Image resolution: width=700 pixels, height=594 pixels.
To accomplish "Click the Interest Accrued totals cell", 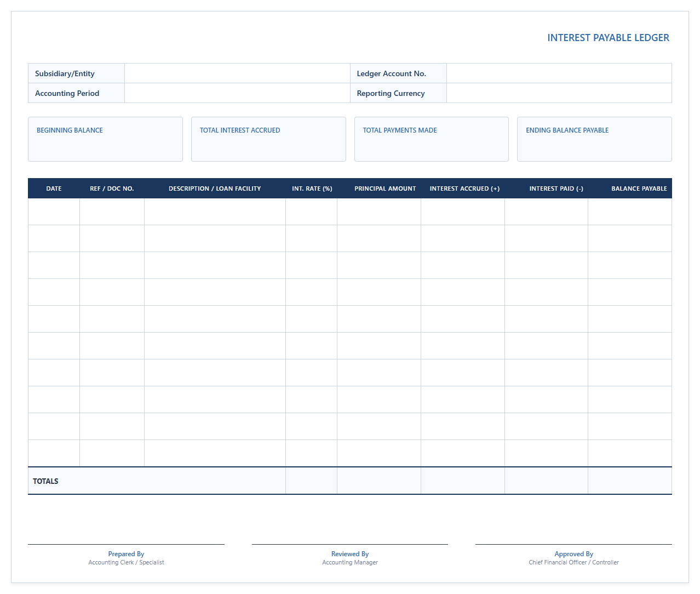I will (x=463, y=481).
